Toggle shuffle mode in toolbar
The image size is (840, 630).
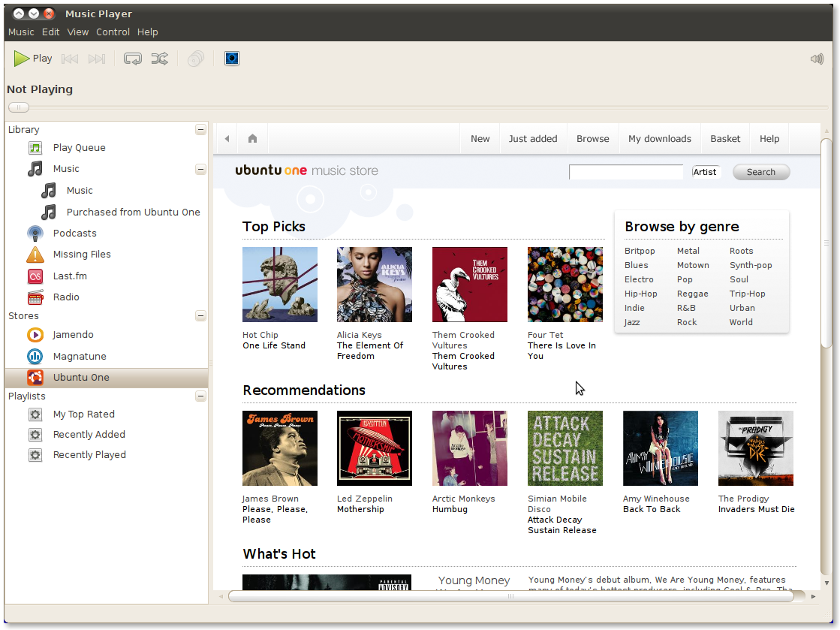tap(160, 59)
